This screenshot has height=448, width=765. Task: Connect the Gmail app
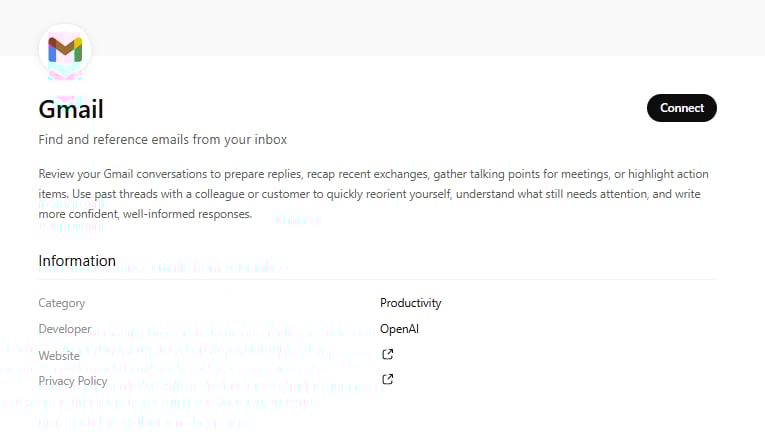[682, 108]
